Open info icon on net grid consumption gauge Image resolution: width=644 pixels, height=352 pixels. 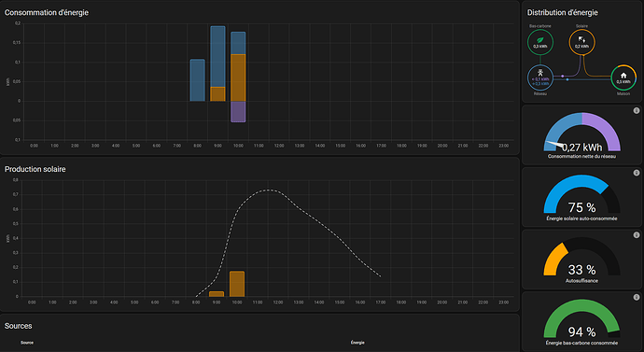coord(637,110)
